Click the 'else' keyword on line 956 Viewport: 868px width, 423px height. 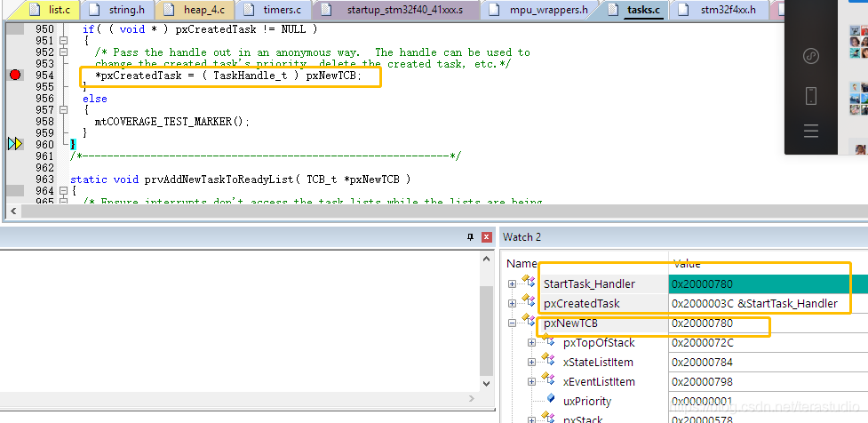coord(95,99)
